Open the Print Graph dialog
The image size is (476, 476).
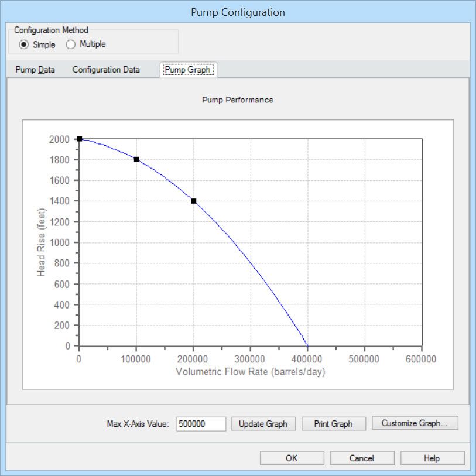coord(333,424)
